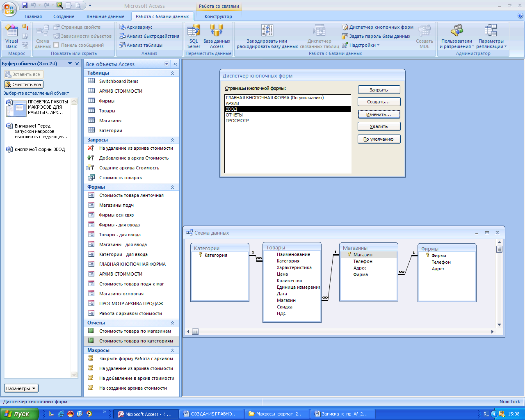Click Изменить... button
The height and width of the screenshot is (420, 525).
[379, 114]
